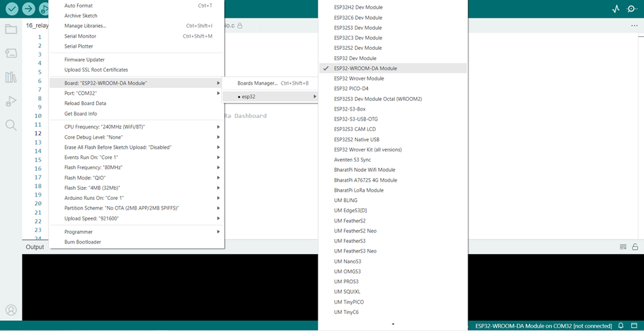Expand the Arduino Runs On submenu
This screenshot has width=644, height=331.
137,198
